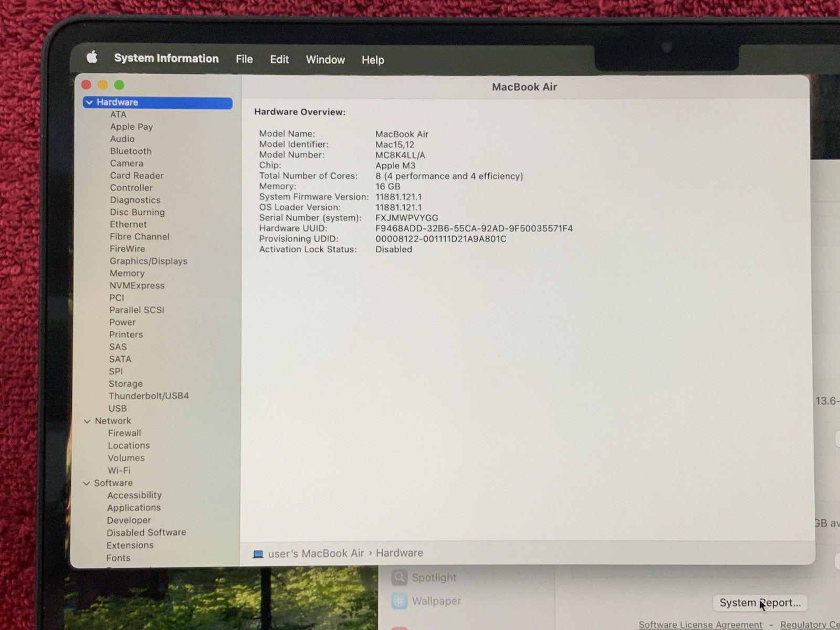Collapse the Hardware section chevron

click(89, 102)
